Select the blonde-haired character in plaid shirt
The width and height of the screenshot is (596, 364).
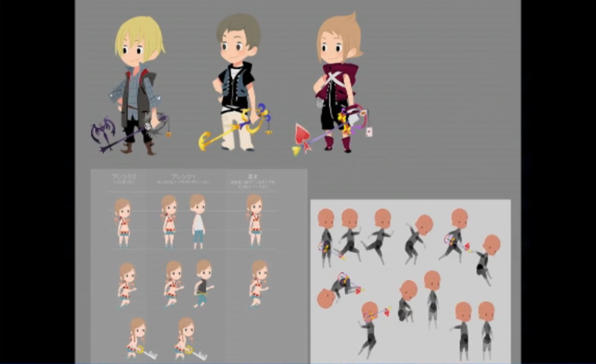(139, 85)
